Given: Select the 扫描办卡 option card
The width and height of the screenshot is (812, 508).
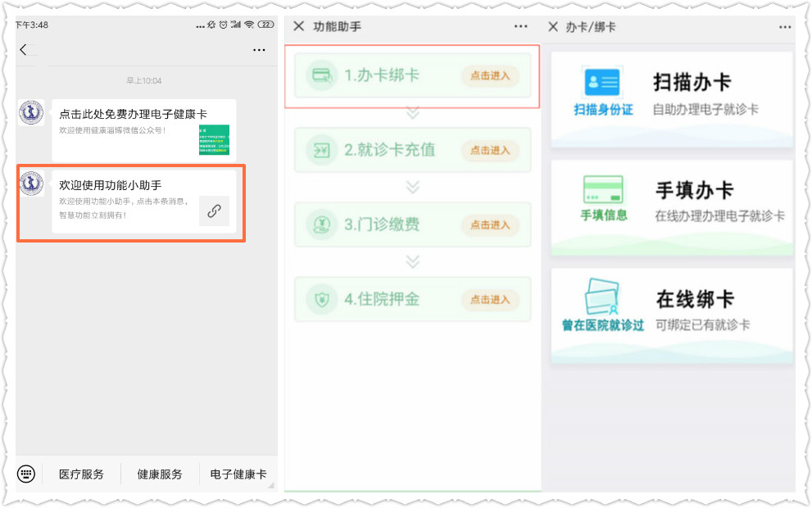Looking at the screenshot, I should (672, 98).
